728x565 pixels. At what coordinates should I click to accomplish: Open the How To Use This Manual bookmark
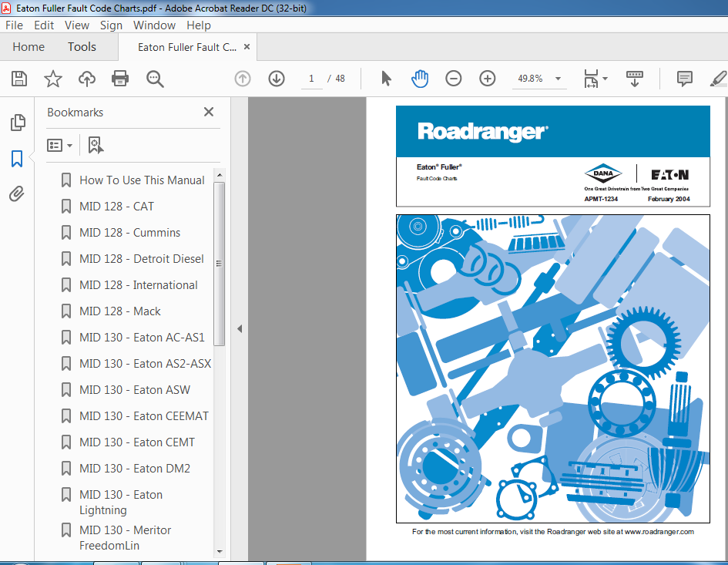pyautogui.click(x=142, y=180)
